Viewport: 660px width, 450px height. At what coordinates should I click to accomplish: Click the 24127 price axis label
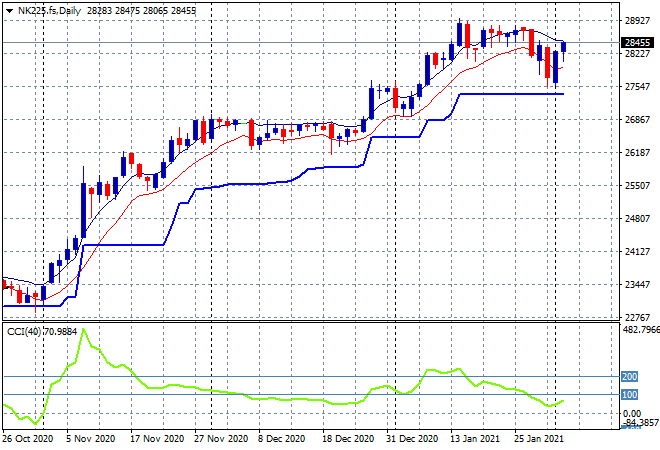click(637, 252)
